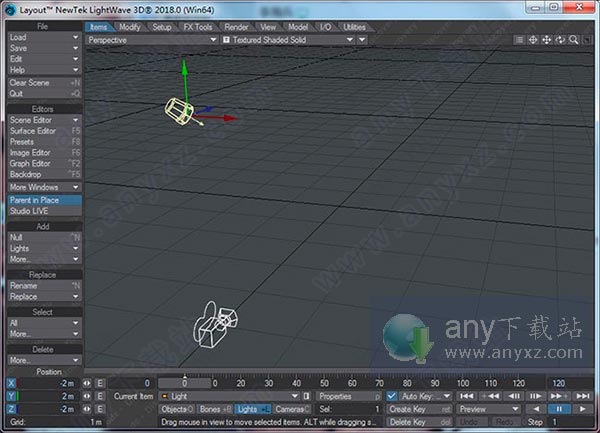Expand the Edit menu
Screen dimensions: 600x433
(44, 59)
